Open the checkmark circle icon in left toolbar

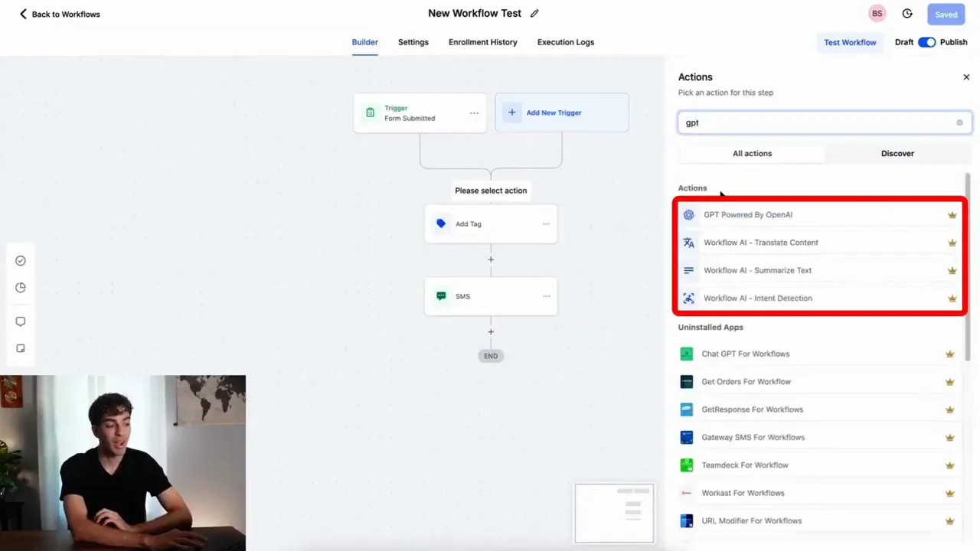(x=21, y=261)
